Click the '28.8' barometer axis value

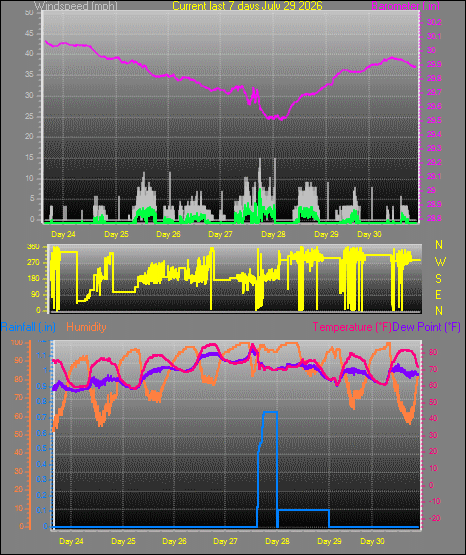[434, 218]
